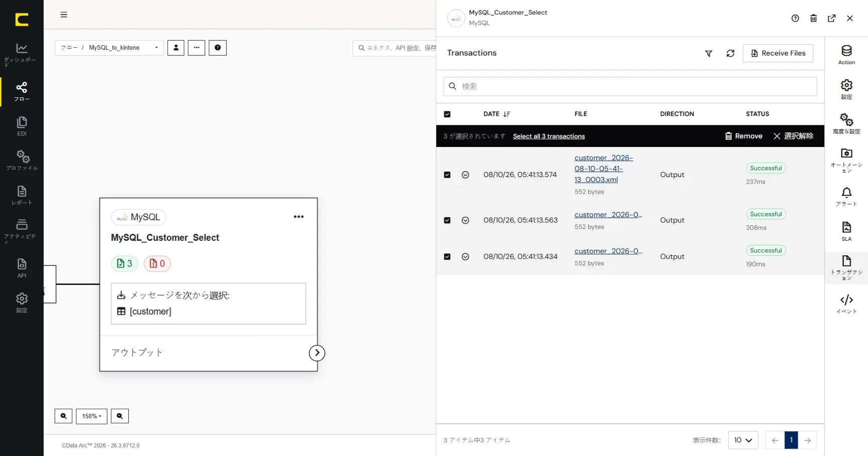Click the user icon button in flow toolbar
Image resolution: width=868 pixels, height=456 pixels.
click(176, 48)
